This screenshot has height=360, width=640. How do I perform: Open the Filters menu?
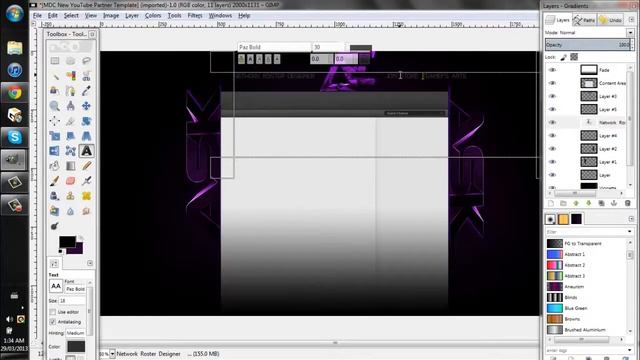click(x=195, y=16)
